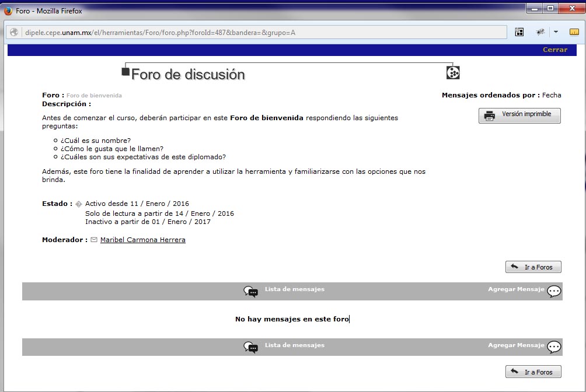586x392 pixels.
Task: Click the yellow ruler extension icon
Action: point(573,32)
